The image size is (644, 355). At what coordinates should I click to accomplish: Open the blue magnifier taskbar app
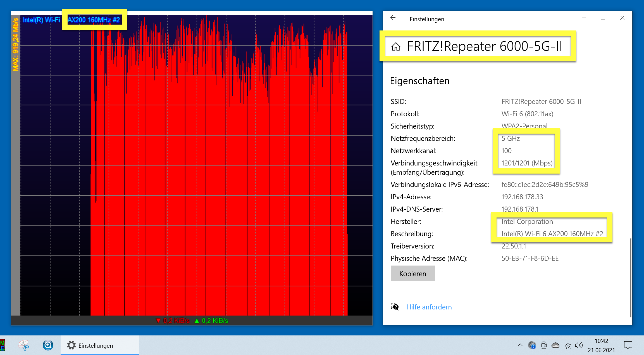48,345
